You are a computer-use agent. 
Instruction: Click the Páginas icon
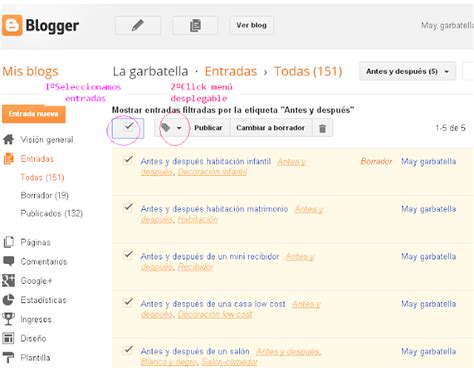(9, 242)
